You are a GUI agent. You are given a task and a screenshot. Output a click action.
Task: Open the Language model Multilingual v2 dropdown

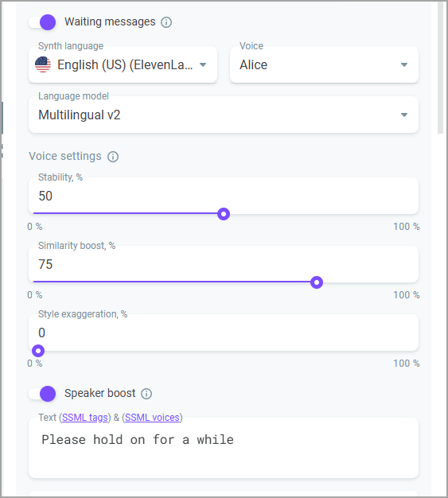coord(224,115)
